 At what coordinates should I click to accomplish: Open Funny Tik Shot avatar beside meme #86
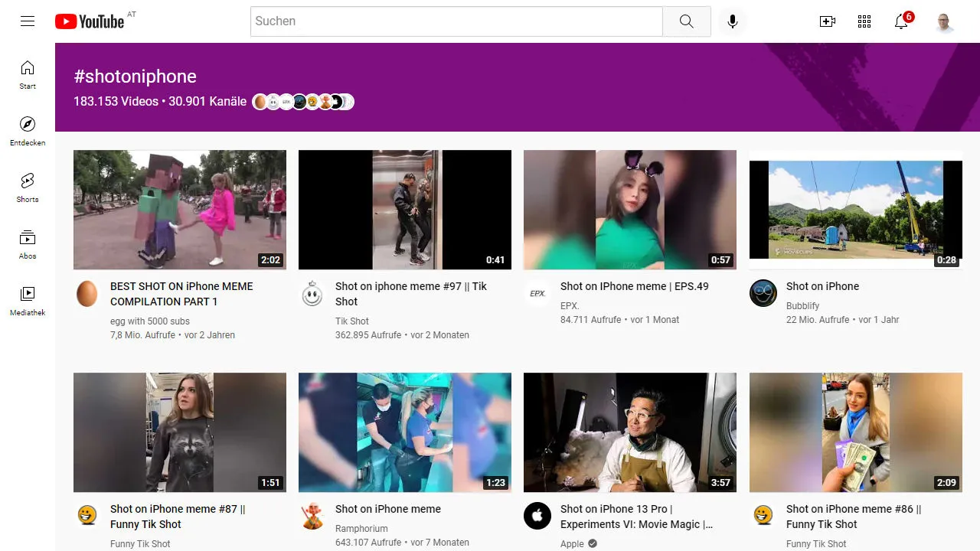coord(763,516)
